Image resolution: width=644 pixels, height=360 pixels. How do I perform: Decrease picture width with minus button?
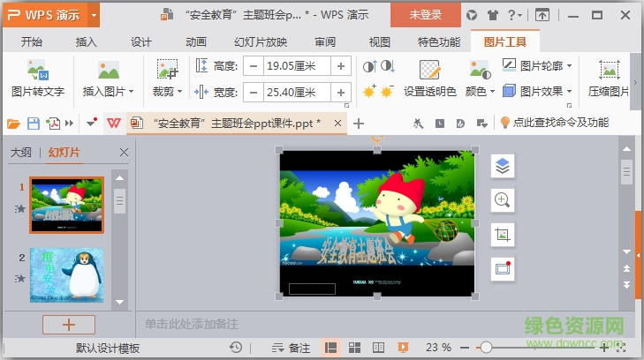254,93
